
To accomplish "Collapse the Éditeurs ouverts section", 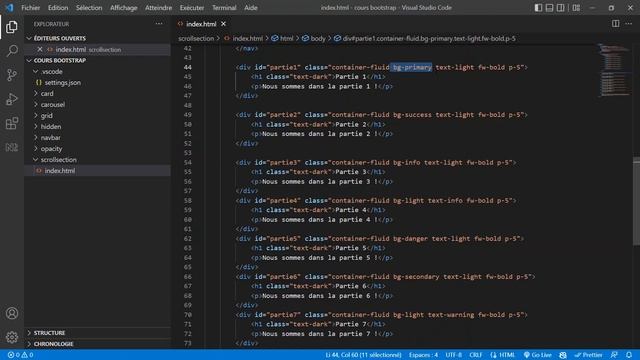I will pos(97,38).
